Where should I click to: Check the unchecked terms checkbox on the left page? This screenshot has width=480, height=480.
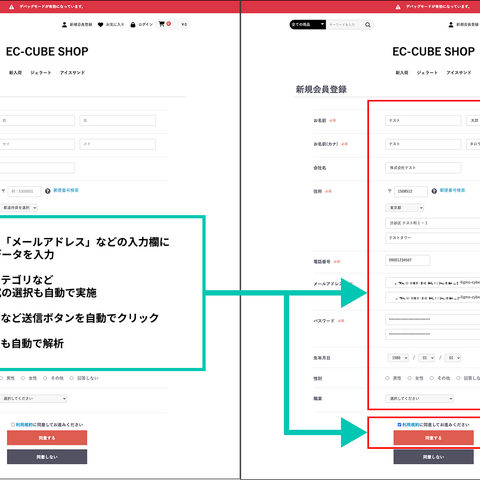[13, 425]
